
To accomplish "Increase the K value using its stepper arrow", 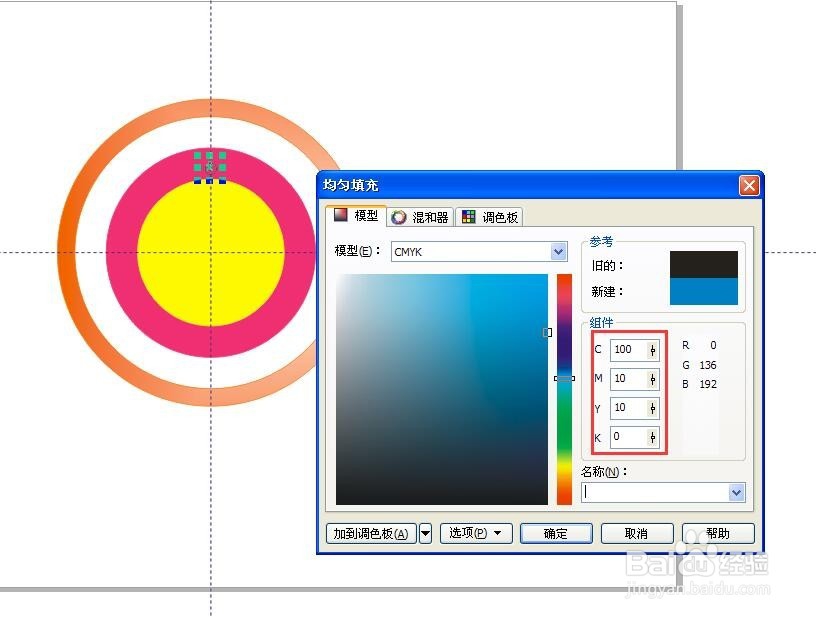I will 651,434.
